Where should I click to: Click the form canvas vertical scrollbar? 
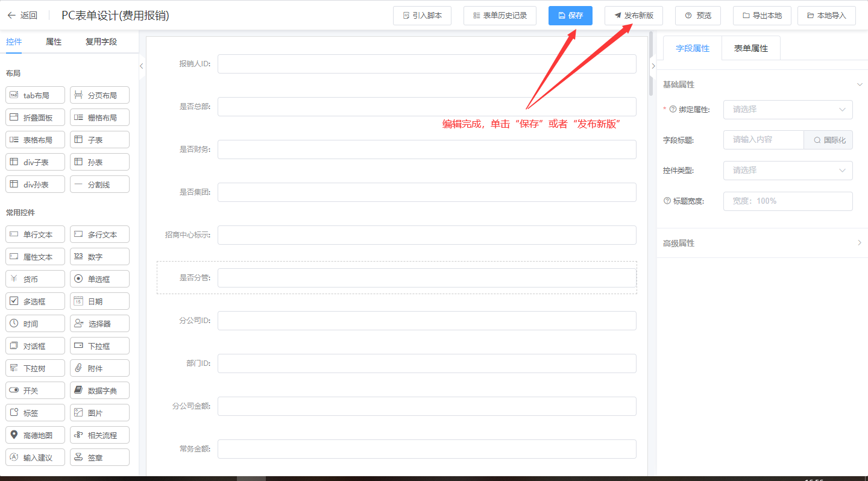tap(651, 64)
